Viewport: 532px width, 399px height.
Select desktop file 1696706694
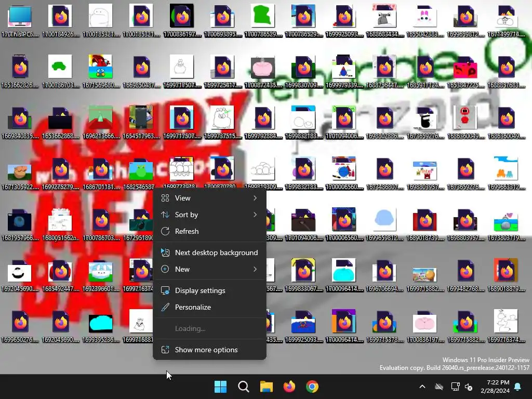[385, 275]
